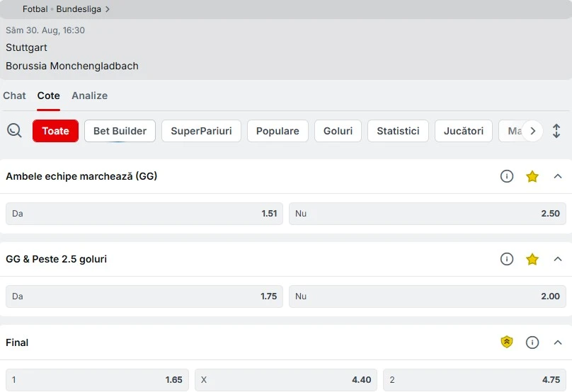Screen dimensions: 572x392
Task: Switch to the Analize tab
Action: (89, 96)
